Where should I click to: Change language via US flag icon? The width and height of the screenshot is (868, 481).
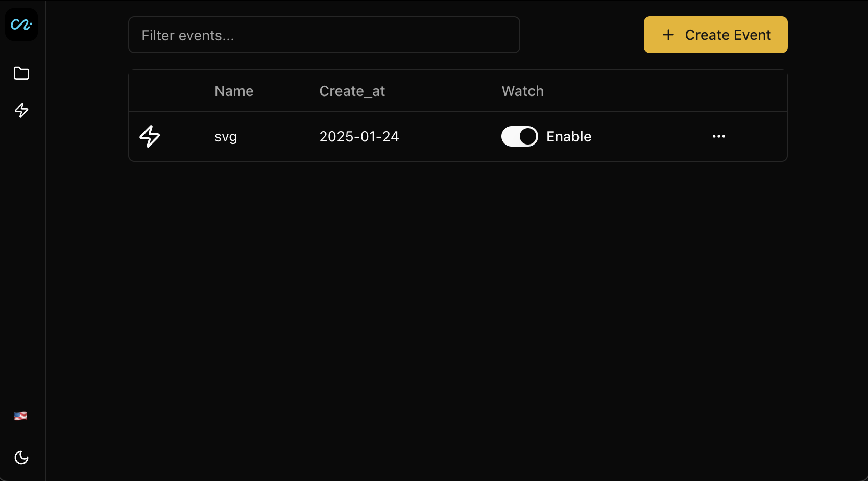pos(20,416)
